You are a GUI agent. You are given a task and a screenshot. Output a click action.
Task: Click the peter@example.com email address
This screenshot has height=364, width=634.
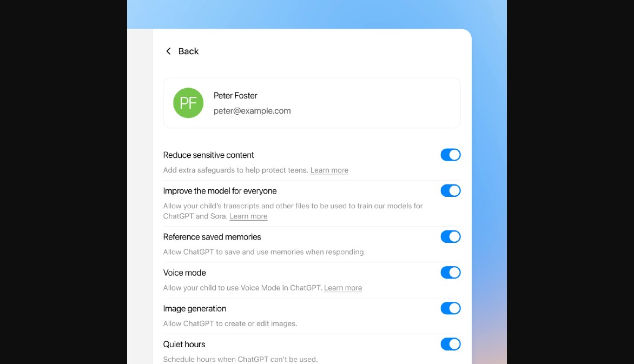click(x=252, y=111)
